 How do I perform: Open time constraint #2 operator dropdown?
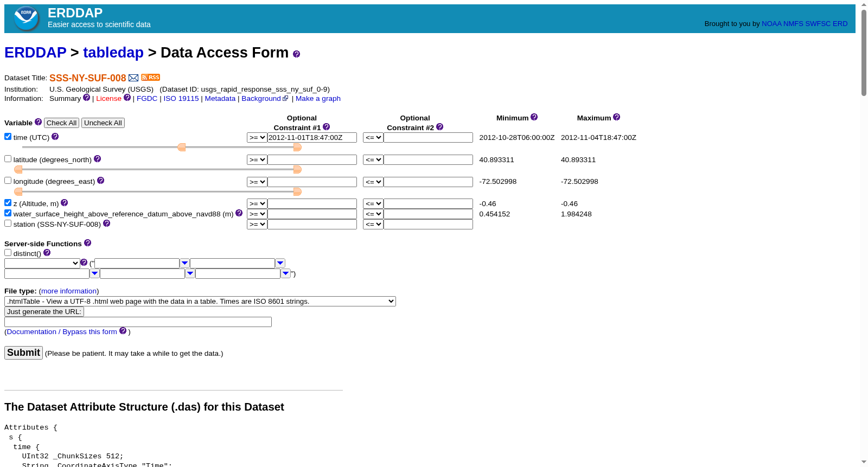[x=373, y=138]
